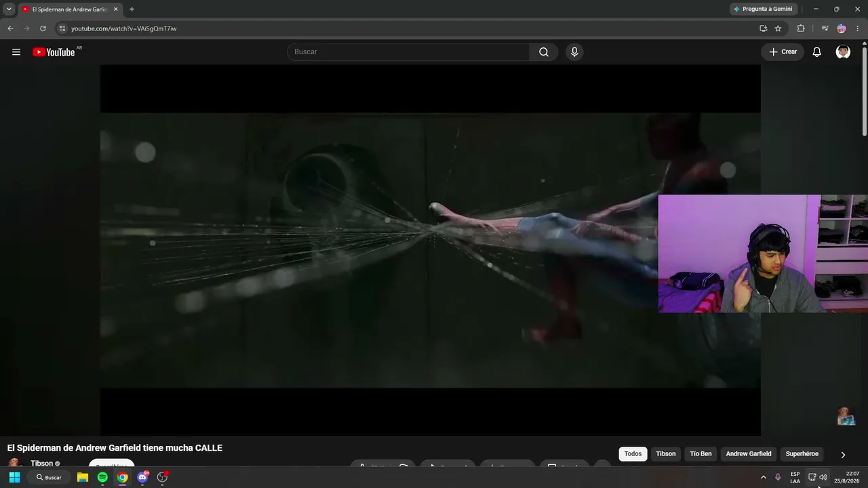Viewport: 868px width, 488px height.
Task: Select the Tibson filter chip
Action: tap(666, 454)
